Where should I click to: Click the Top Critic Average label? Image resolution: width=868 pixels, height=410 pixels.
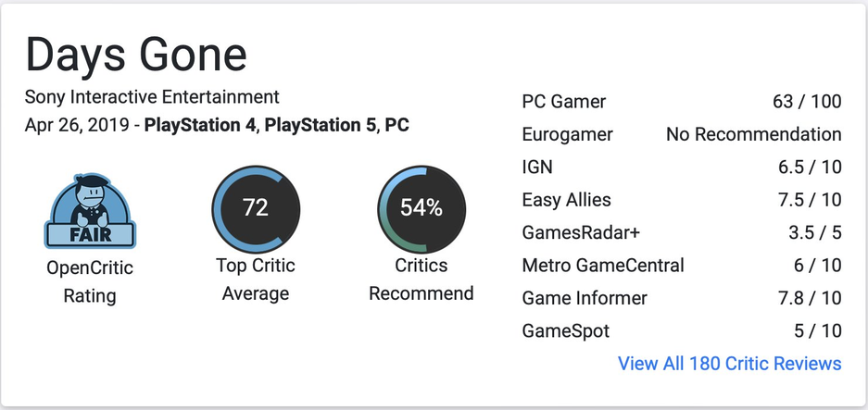pos(256,280)
